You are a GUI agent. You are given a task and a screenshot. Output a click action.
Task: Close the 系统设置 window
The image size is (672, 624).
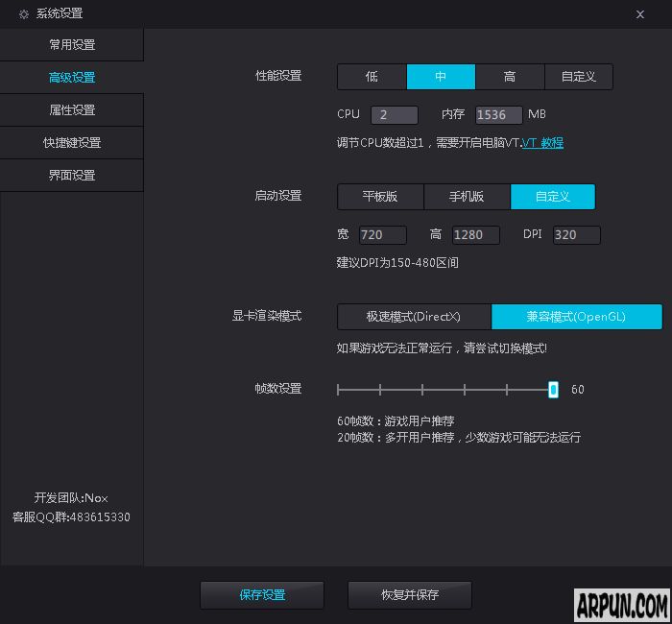click(x=640, y=13)
